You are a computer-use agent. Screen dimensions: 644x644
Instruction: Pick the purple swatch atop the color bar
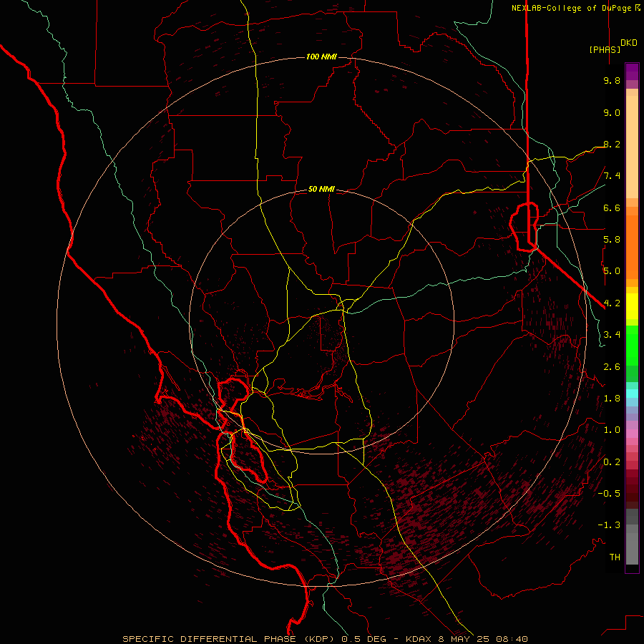point(632,72)
